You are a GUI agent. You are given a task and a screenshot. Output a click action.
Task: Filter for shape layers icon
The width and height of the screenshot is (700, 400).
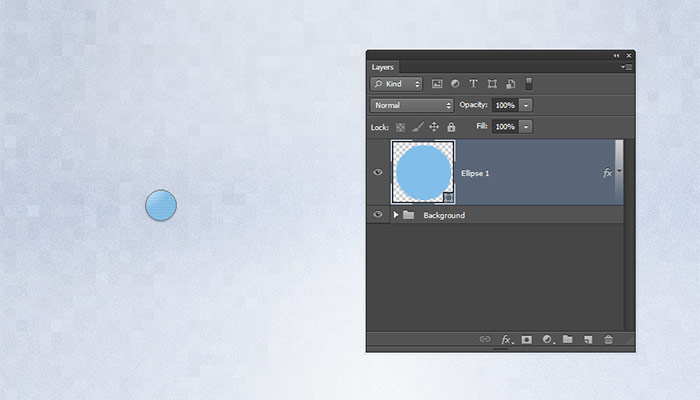pyautogui.click(x=492, y=84)
